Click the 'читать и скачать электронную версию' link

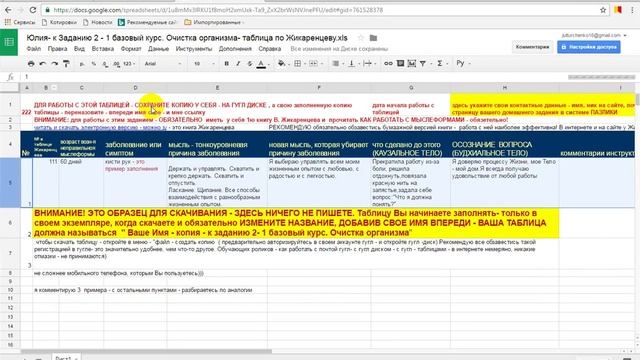(100, 127)
